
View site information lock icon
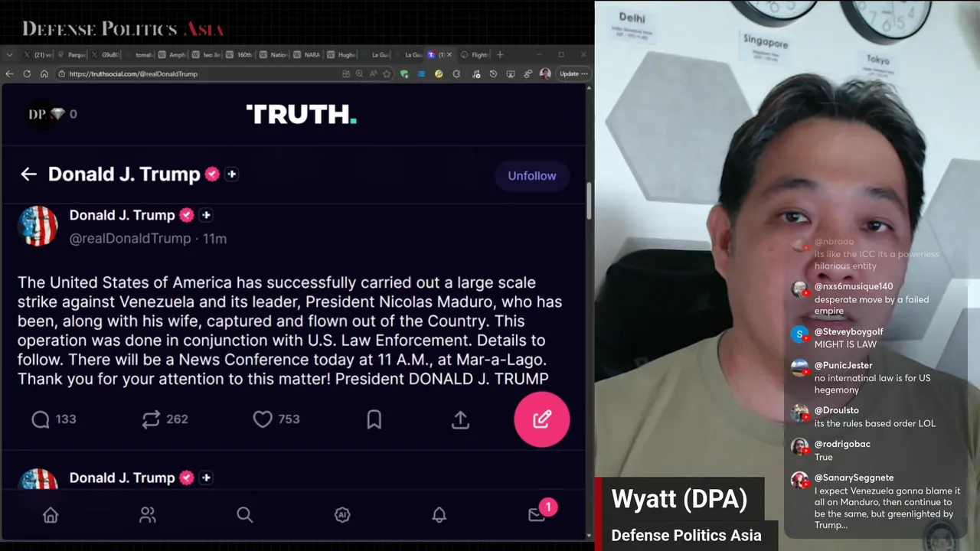[x=61, y=73]
